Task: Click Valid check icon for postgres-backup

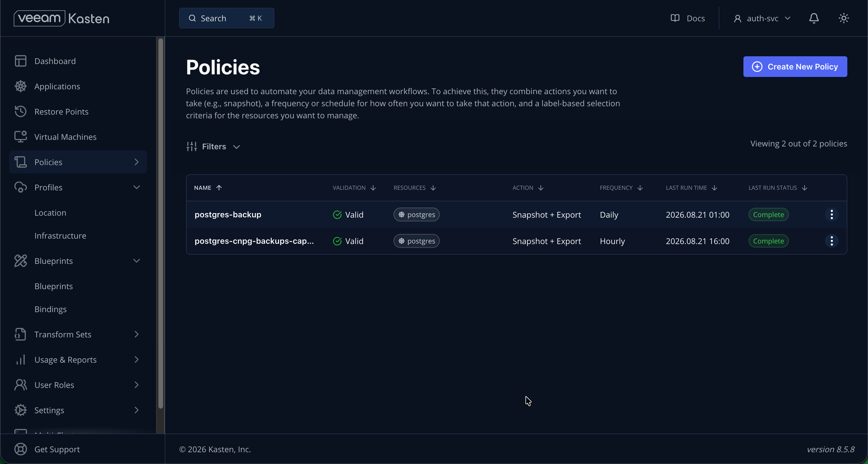Action: pos(337,215)
